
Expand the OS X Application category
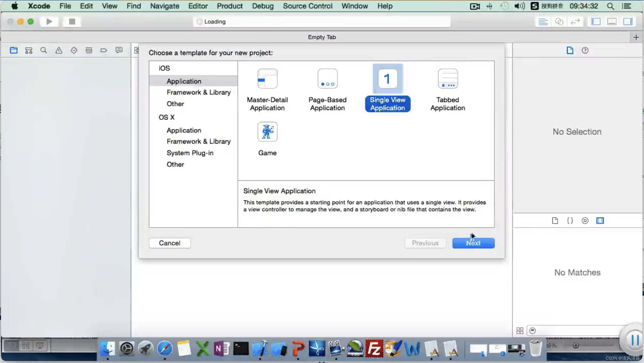(184, 130)
